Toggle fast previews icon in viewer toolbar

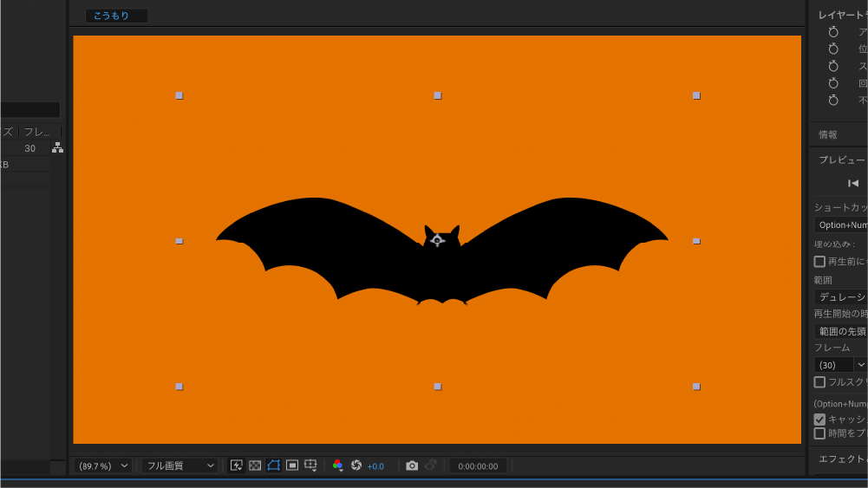point(236,465)
